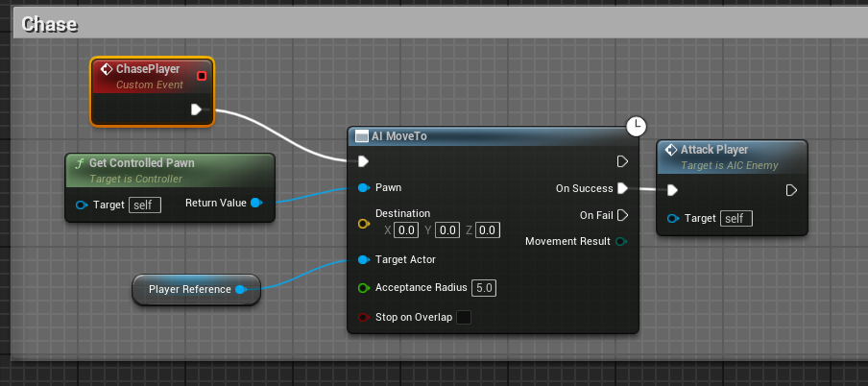This screenshot has width=868, height=386.
Task: Click the ChasePlayer red delegate pin
Action: coord(202,76)
